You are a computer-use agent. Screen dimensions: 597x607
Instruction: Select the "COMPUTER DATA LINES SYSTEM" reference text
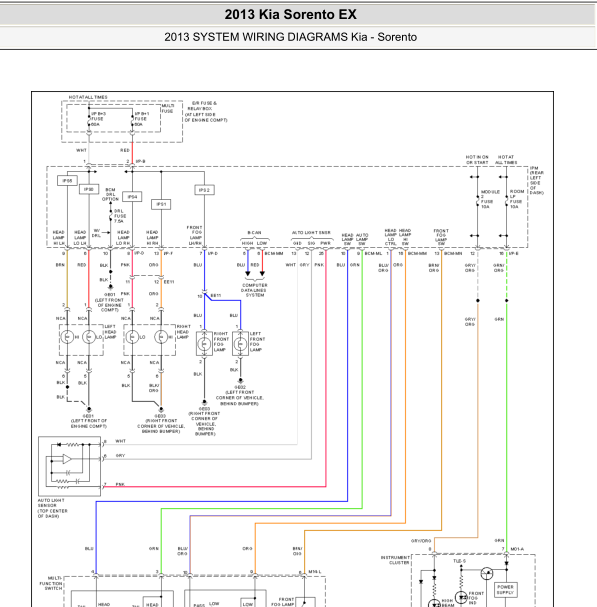click(254, 290)
